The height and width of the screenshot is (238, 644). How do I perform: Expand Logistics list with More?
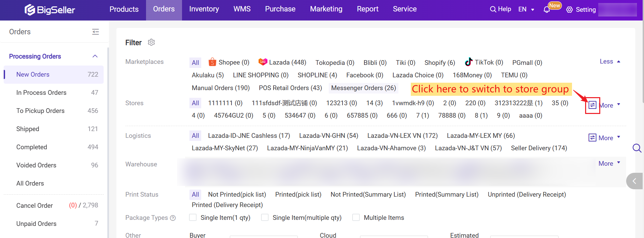coord(609,138)
